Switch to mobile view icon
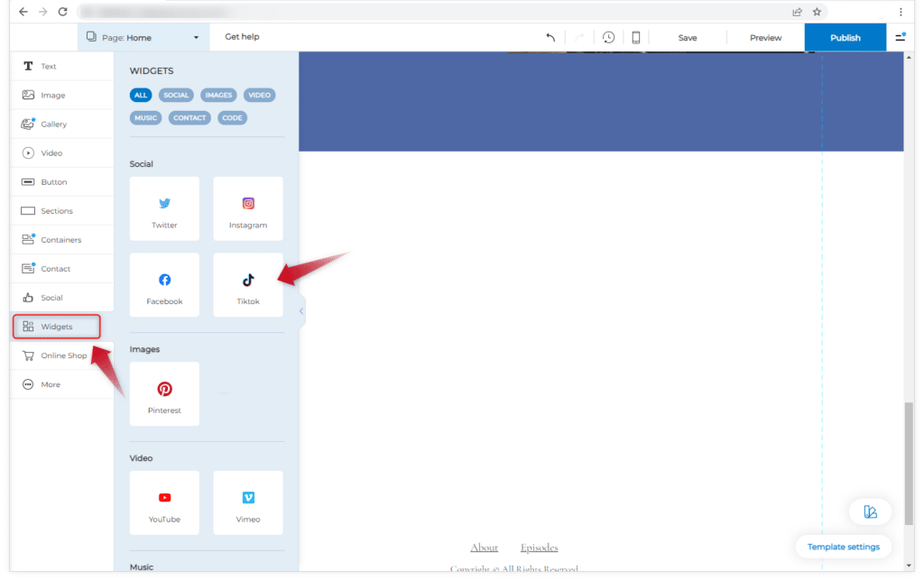The height and width of the screenshot is (581, 924). (636, 38)
